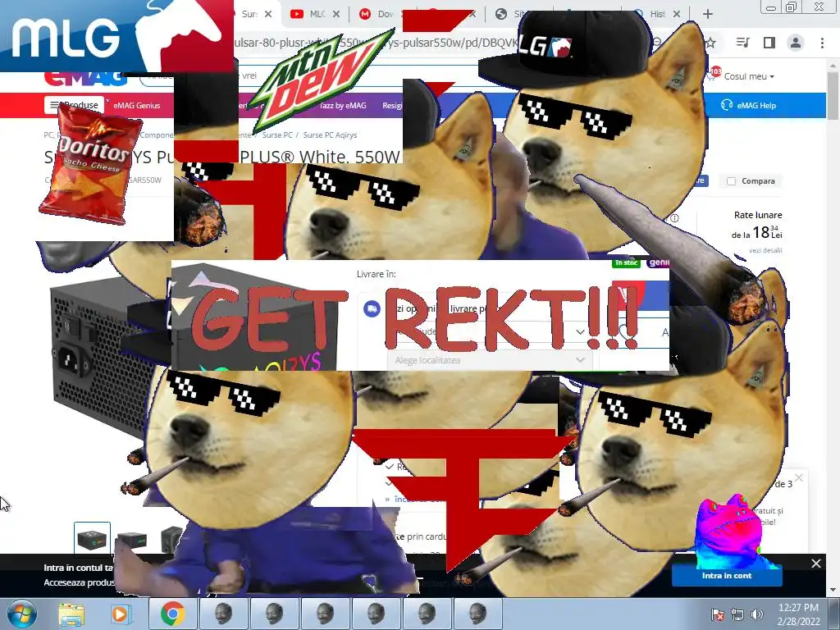The image size is (840, 630).
Task: Expand the 'Cosul meu' cart dropdown
Action: (749, 76)
